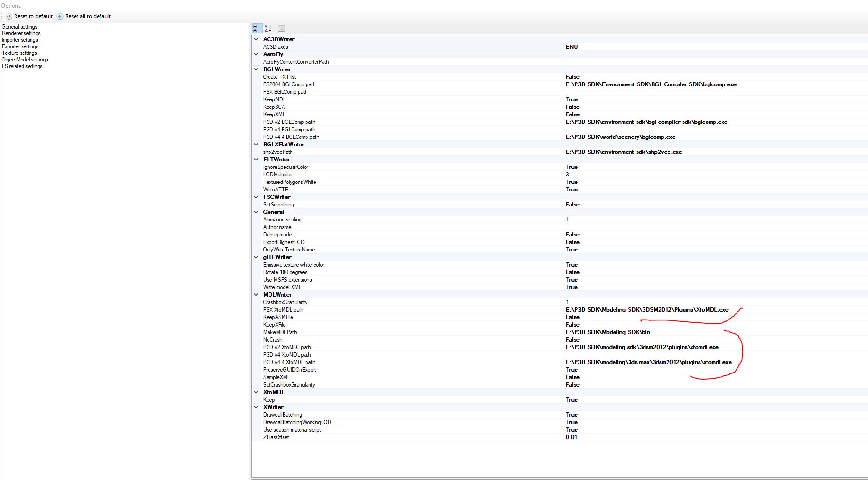The height and width of the screenshot is (480, 868).
Task: Click the Alphabetical sort icon
Action: click(x=268, y=29)
